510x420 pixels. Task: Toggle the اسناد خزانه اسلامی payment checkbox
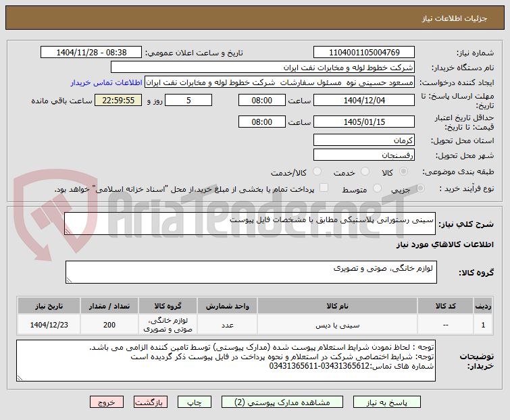click(x=324, y=188)
